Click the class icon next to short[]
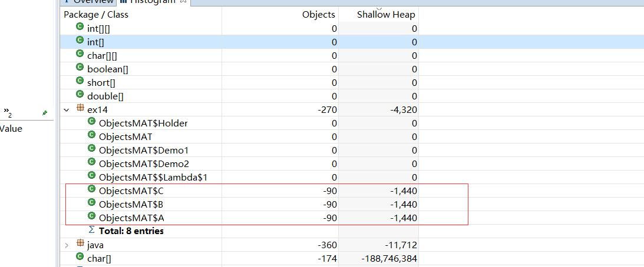644x267 pixels. point(80,81)
